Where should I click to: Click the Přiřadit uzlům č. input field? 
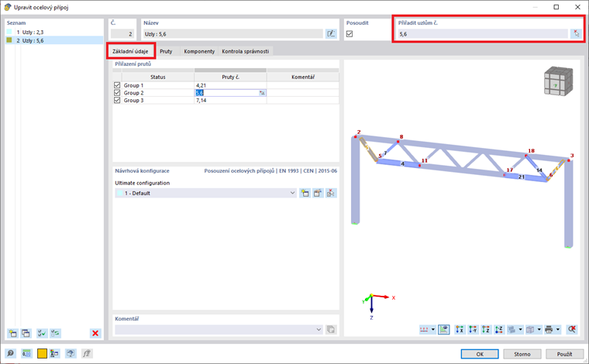(483, 34)
